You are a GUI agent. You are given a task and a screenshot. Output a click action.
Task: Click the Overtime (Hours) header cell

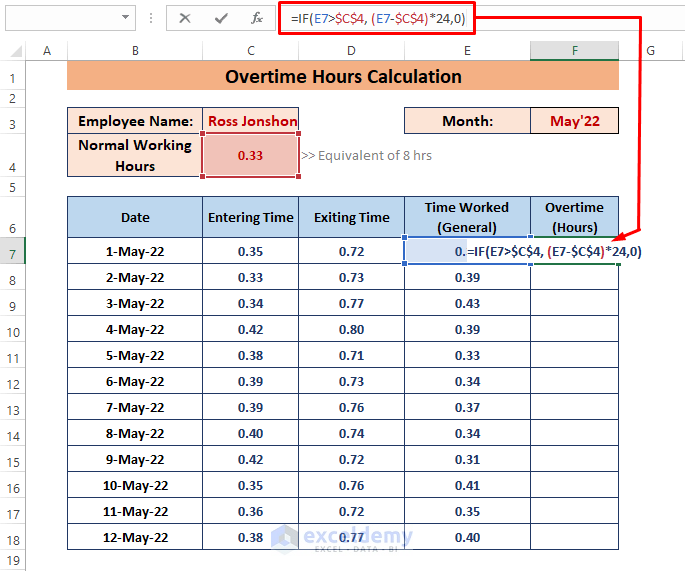click(574, 217)
